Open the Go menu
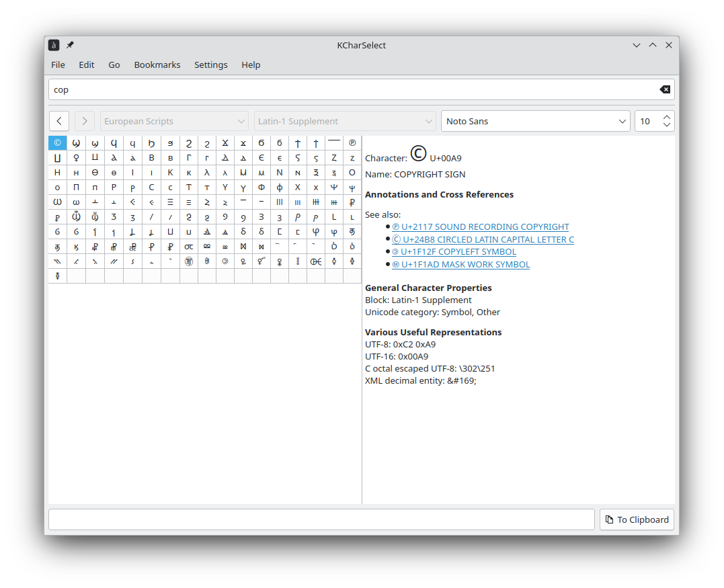 114,65
